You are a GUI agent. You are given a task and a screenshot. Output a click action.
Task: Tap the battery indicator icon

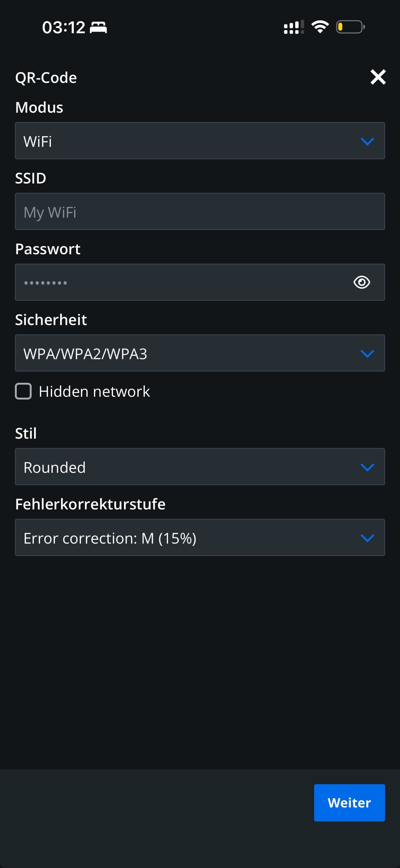pos(350,27)
